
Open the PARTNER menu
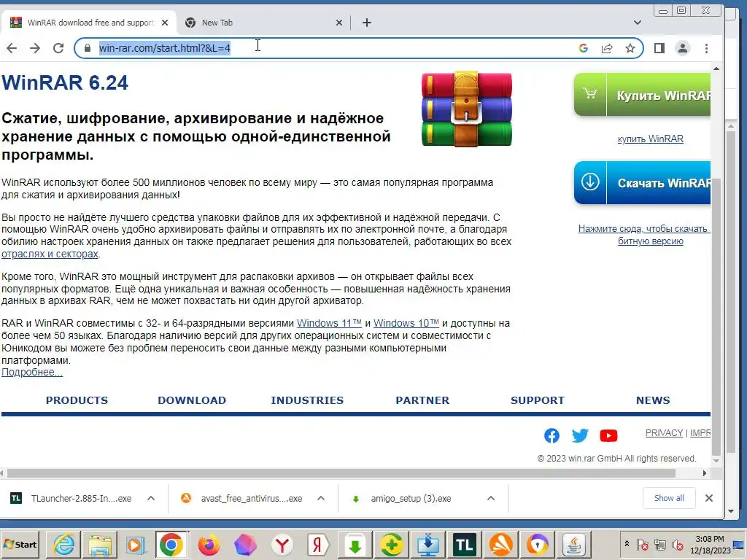click(x=422, y=400)
